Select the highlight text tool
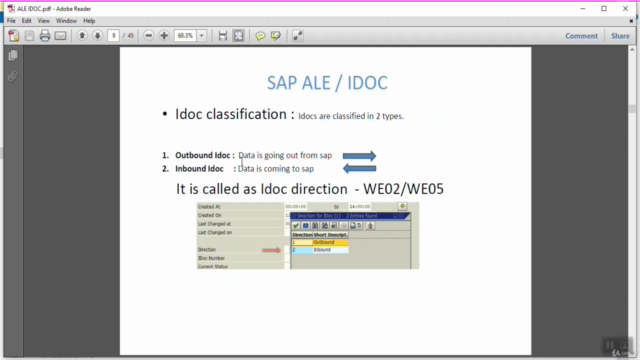The height and width of the screenshot is (360, 640). [276, 36]
